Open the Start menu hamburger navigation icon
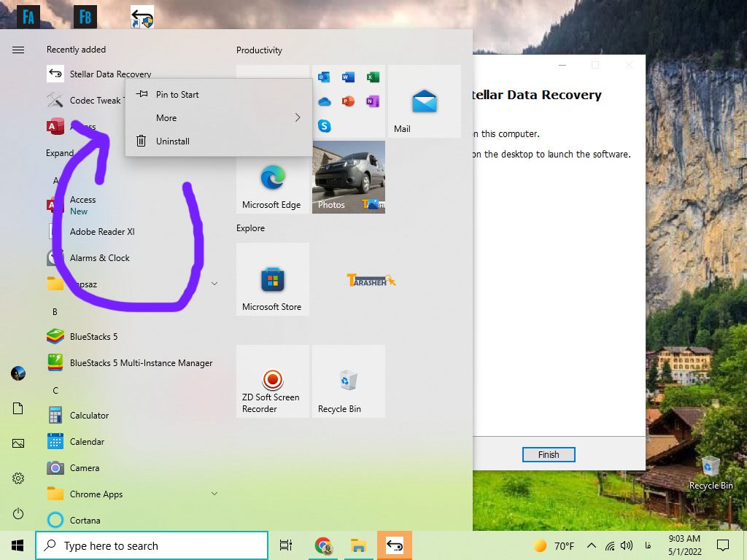The width and height of the screenshot is (747, 560). click(18, 50)
